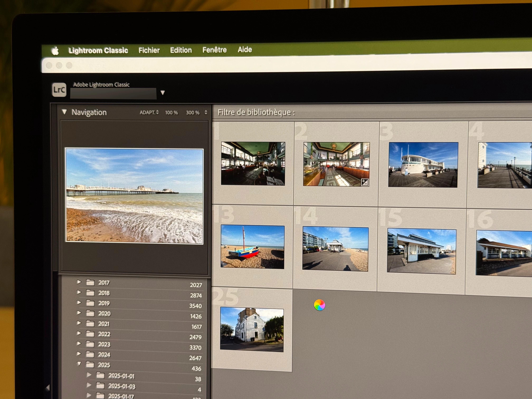Click the Lrc application logo icon
Image resolution: width=532 pixels, height=399 pixels.
[59, 90]
